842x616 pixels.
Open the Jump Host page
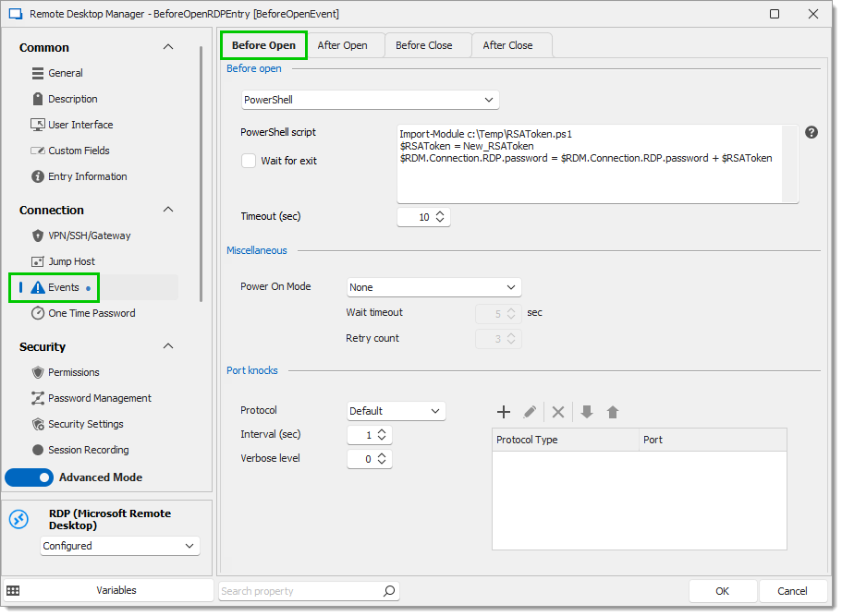point(71,261)
